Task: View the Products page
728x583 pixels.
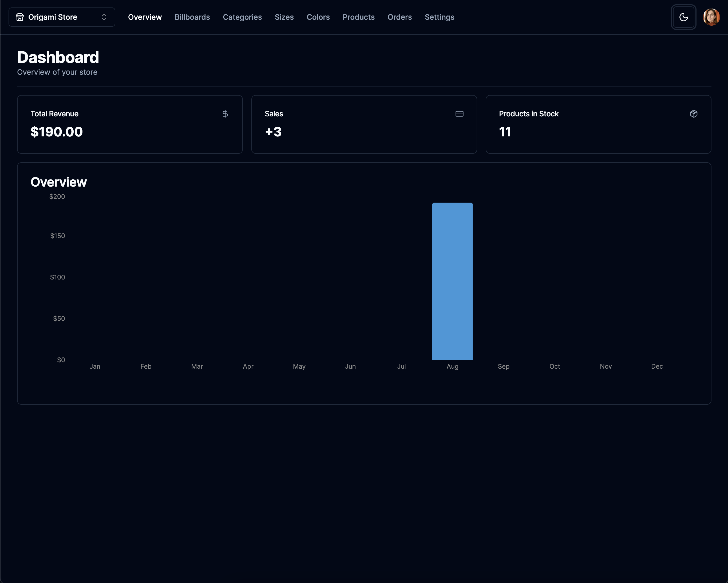Action: coord(358,17)
